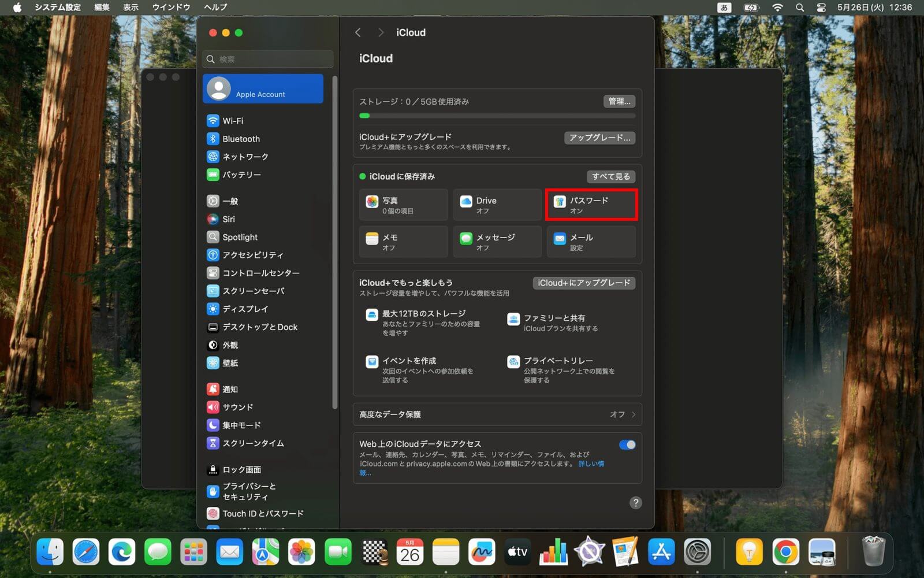Image resolution: width=924 pixels, height=578 pixels.
Task: Open the Trash in the Dock
Action: pyautogui.click(x=873, y=551)
